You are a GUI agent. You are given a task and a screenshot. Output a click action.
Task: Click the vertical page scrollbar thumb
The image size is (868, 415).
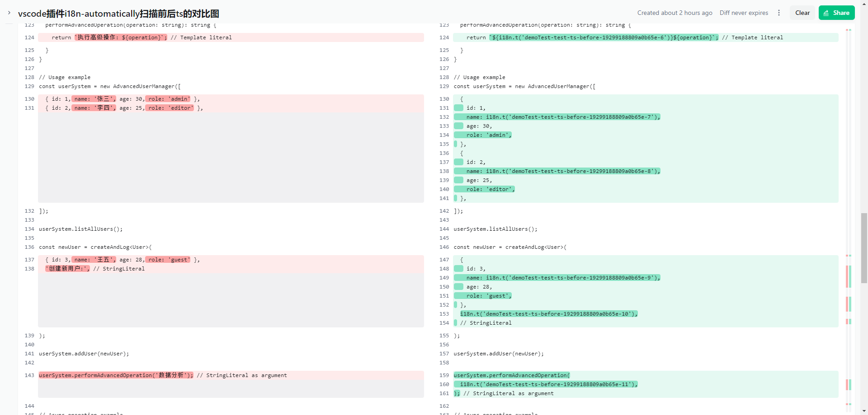(864, 247)
